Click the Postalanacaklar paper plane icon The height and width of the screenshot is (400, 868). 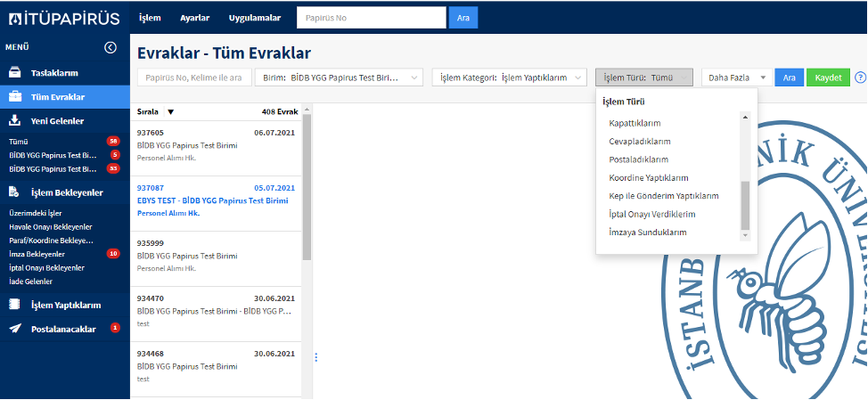coord(15,329)
